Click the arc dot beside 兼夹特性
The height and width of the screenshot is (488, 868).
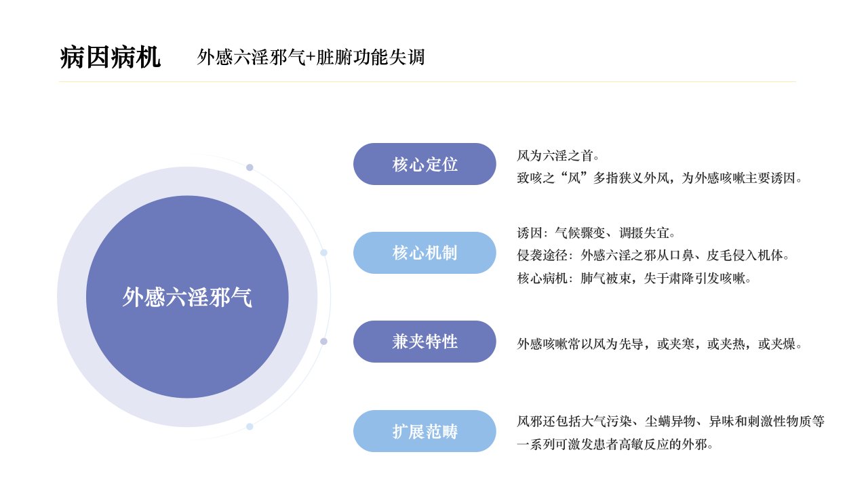click(x=323, y=342)
